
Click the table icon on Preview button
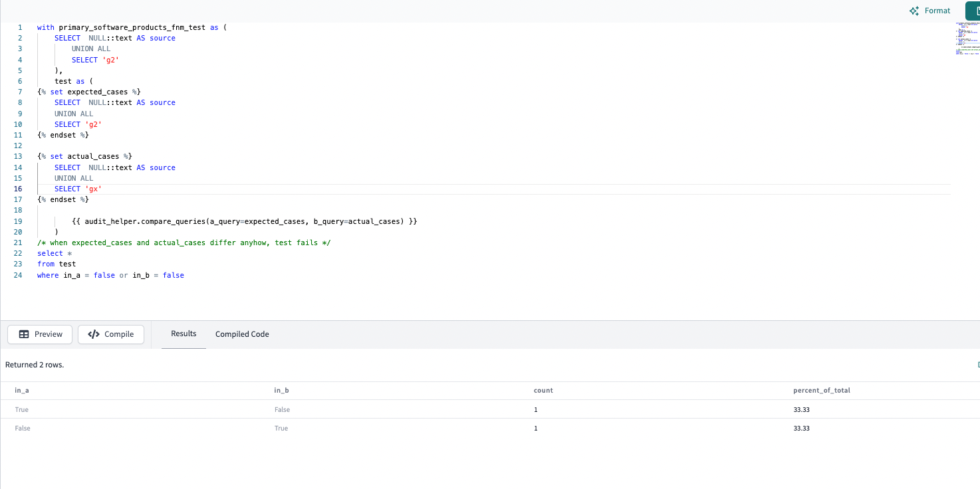click(24, 334)
